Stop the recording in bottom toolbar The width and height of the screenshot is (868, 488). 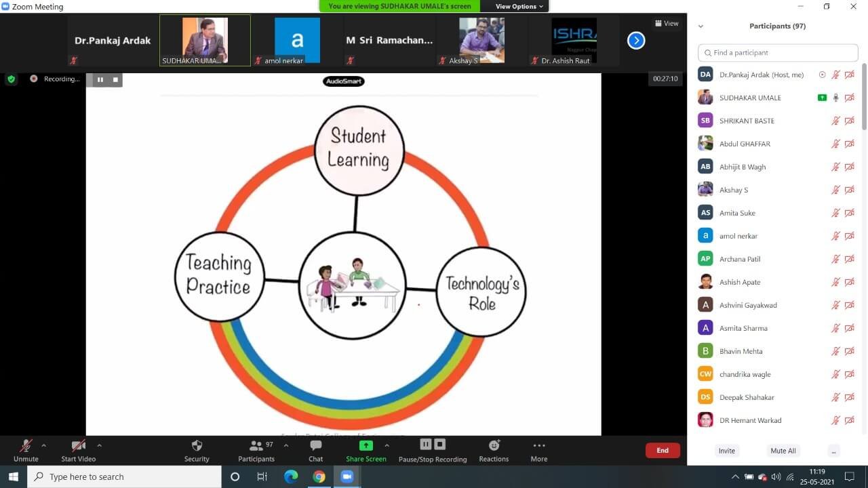tap(439, 445)
